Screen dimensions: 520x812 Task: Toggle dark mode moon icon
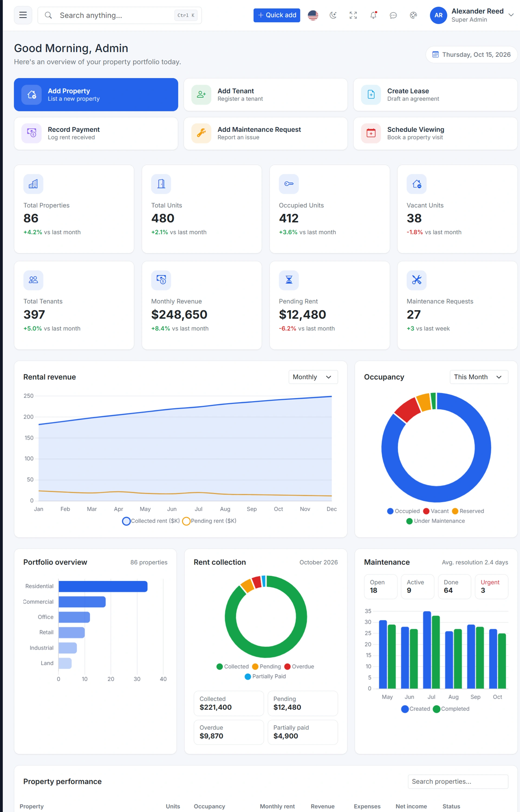(333, 15)
